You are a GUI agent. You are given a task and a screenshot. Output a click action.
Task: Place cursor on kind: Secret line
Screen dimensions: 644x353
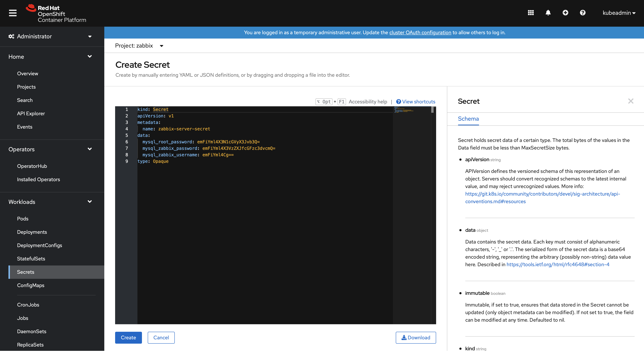153,110
